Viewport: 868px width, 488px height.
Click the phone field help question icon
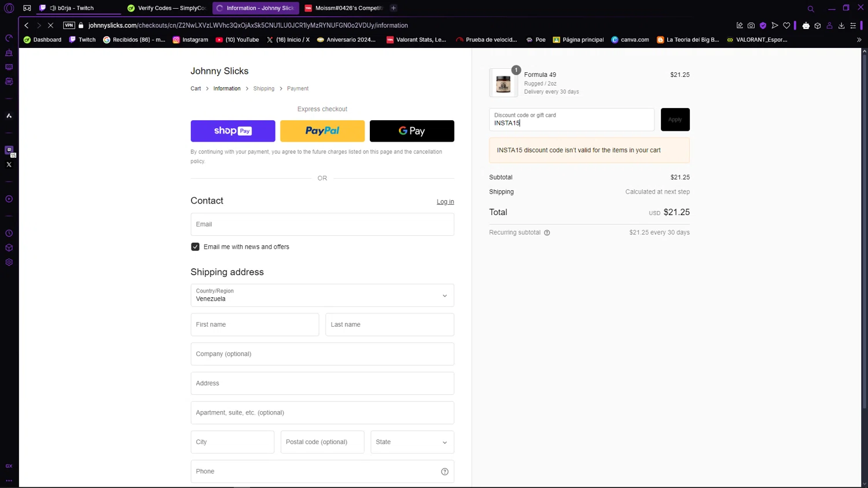[x=444, y=472]
